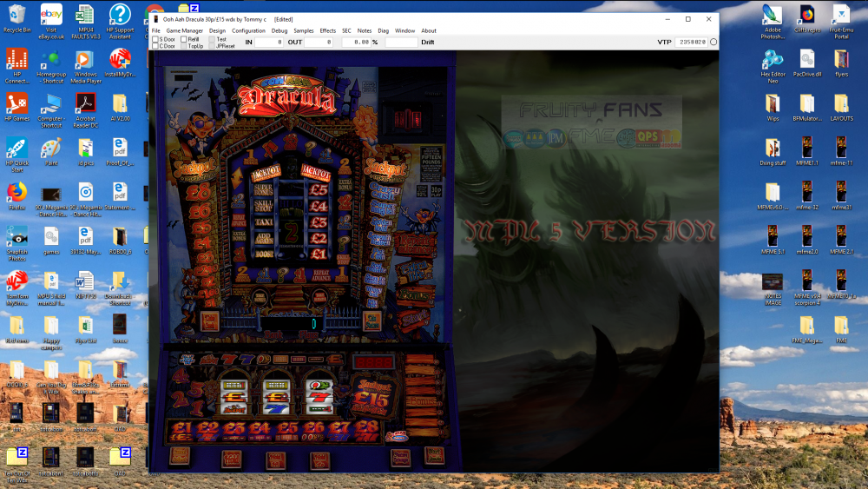Toggle the C Door checkbox
868x489 pixels.
155,45
